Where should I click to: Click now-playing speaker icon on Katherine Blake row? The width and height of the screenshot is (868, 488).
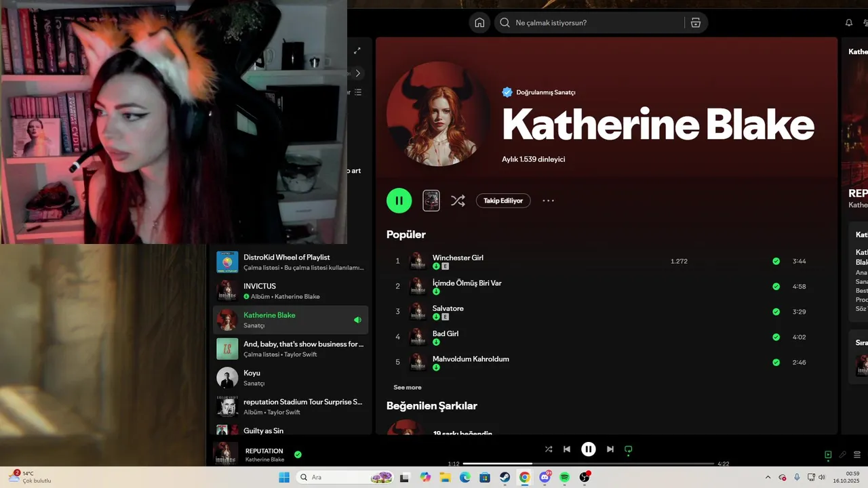[357, 320]
